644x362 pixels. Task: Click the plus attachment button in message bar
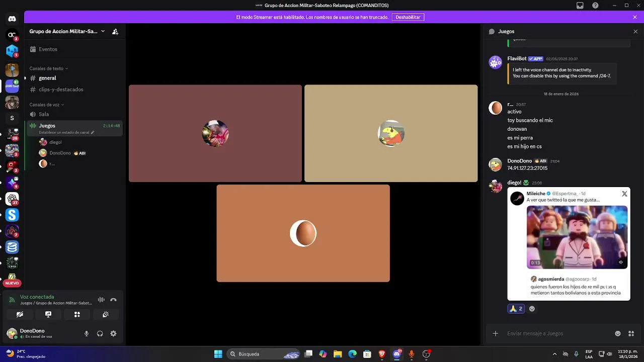[495, 333]
